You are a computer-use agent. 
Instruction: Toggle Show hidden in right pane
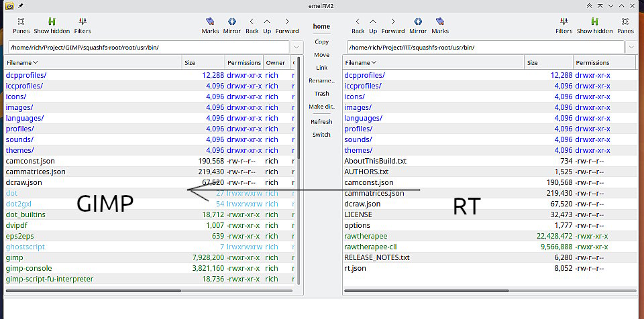point(594,25)
